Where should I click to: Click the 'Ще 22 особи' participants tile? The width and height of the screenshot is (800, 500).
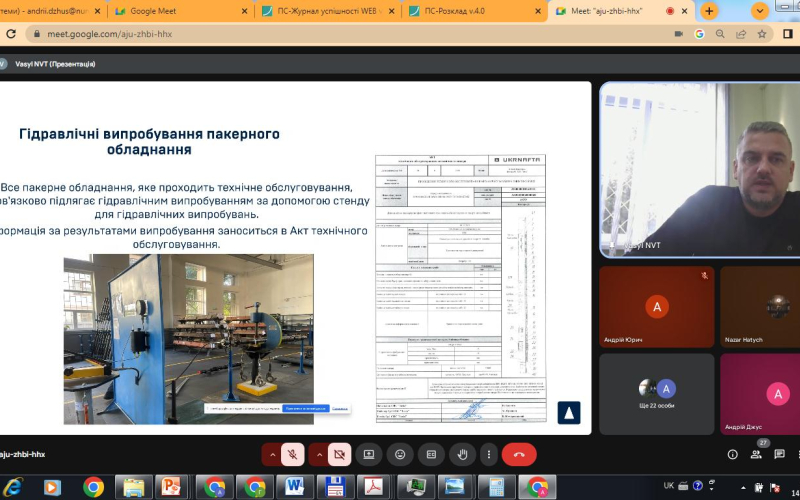coord(656,392)
